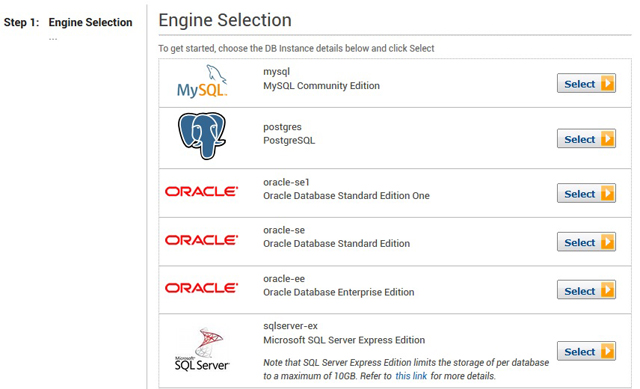Click the 'sqlserver-ex' engine name
Image resolution: width=640 pixels, height=389 pixels.
click(291, 326)
